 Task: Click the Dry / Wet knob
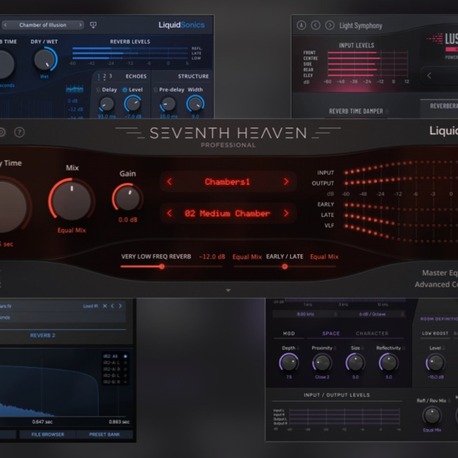click(x=45, y=59)
